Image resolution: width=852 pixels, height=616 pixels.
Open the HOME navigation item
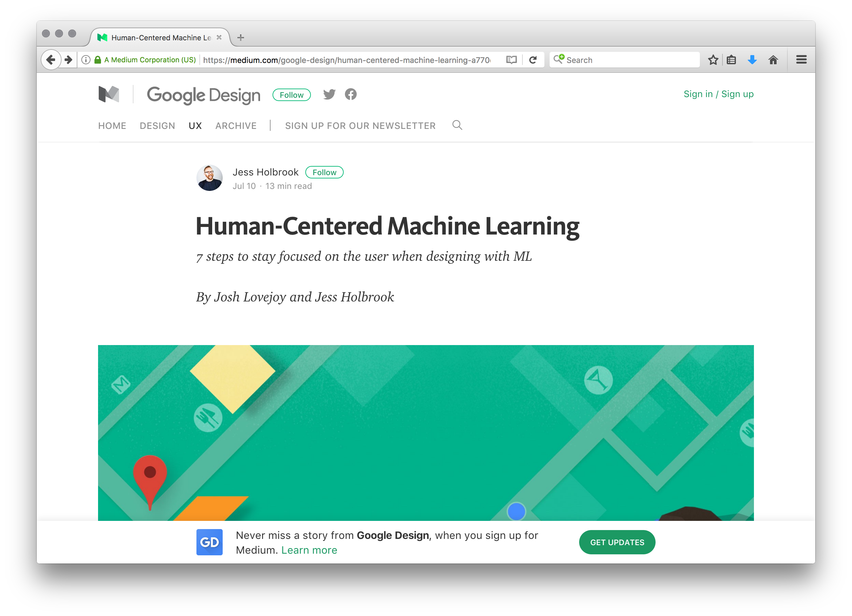(x=112, y=126)
